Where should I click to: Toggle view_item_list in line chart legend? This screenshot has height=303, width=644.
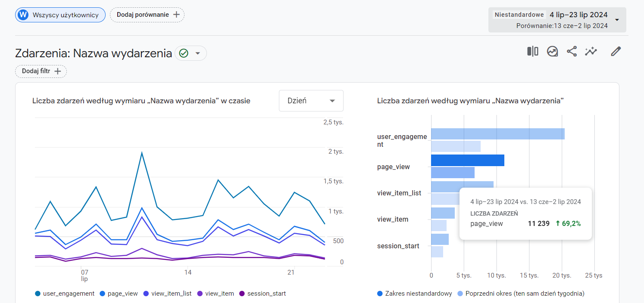point(167,294)
